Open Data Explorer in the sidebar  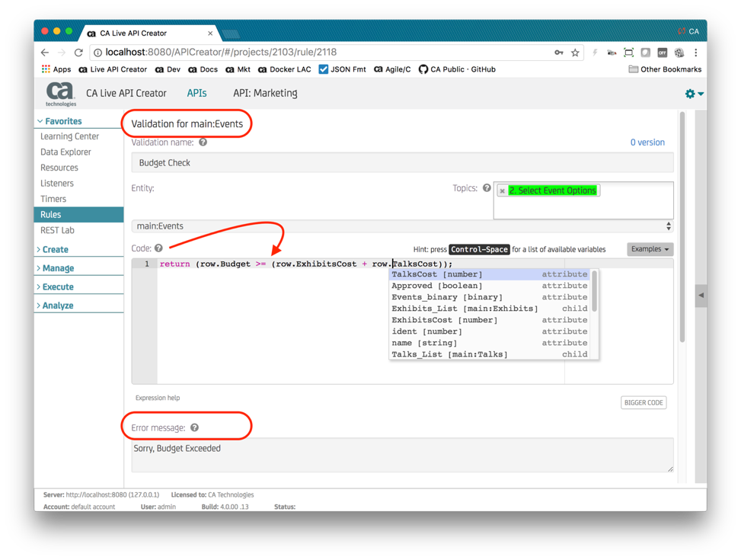pos(65,152)
